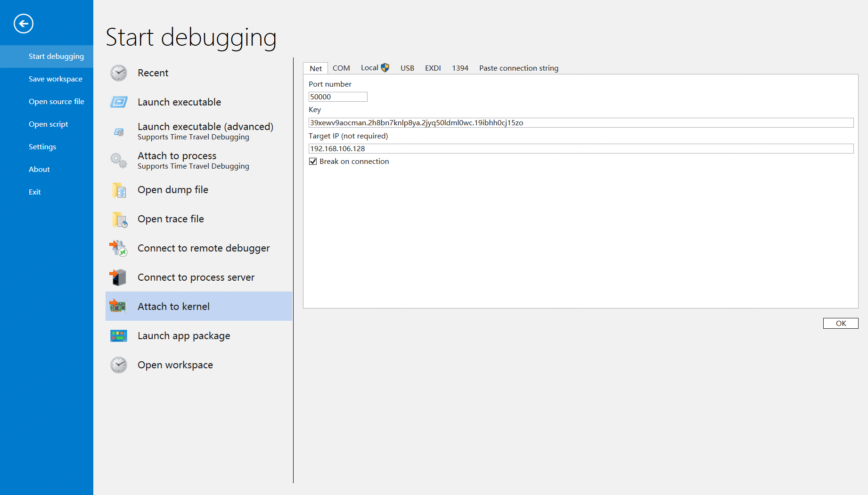Click the Open workspace clock icon
The image size is (868, 495).
tap(119, 365)
